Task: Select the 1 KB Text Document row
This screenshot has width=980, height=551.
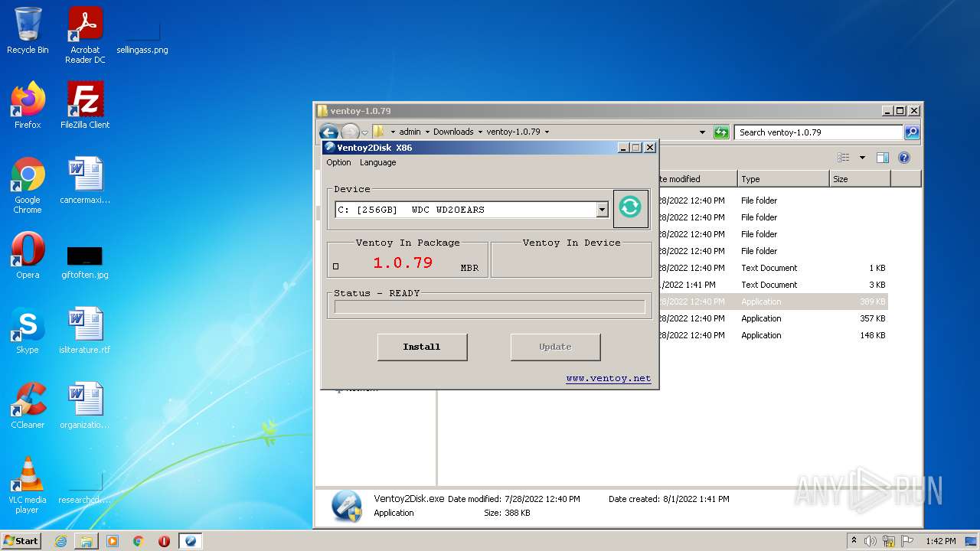Action: click(773, 268)
